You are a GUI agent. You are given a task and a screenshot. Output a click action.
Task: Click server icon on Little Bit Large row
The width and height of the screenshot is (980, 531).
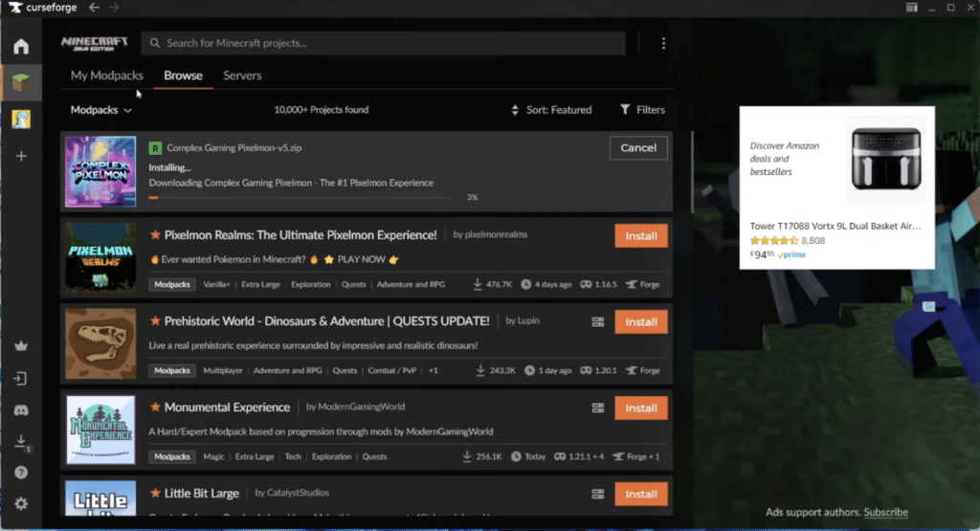click(x=598, y=494)
